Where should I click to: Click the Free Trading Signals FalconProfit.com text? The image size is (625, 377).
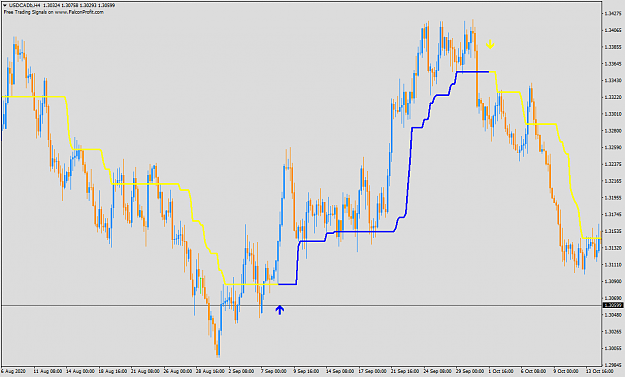click(x=54, y=12)
